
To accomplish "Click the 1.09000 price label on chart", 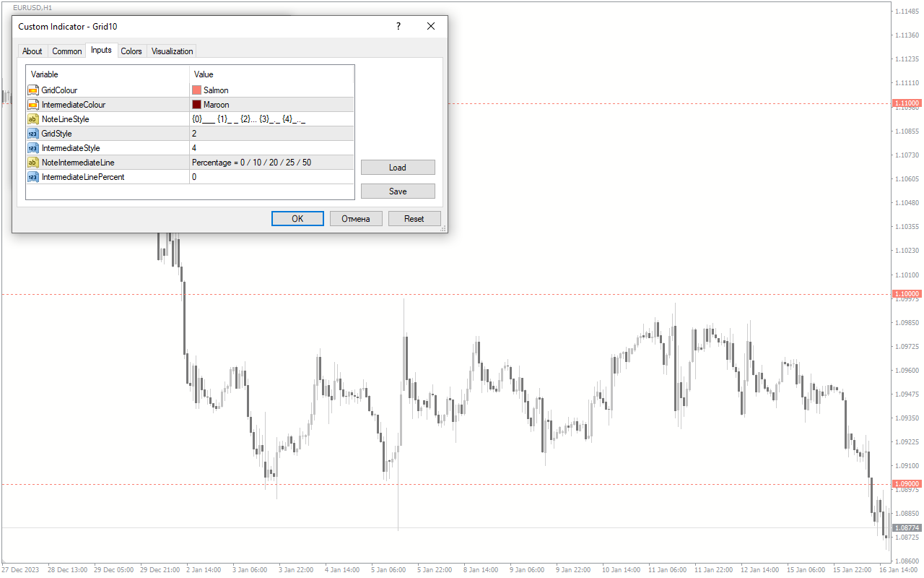I will (x=907, y=484).
